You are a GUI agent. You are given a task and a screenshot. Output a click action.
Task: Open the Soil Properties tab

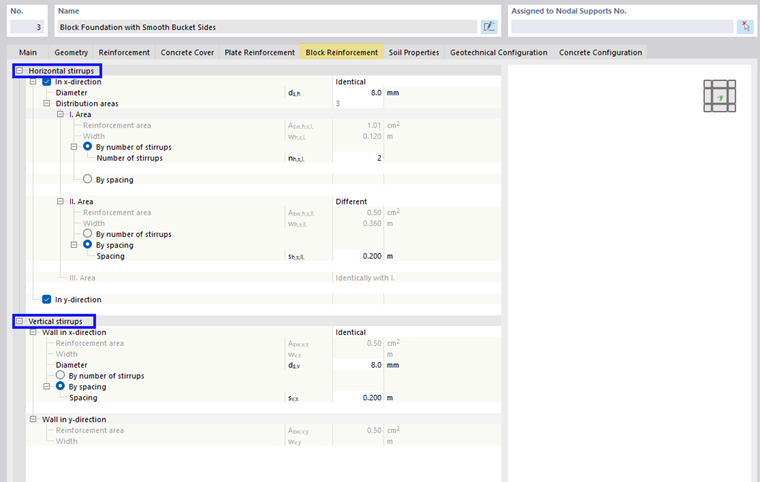click(x=414, y=52)
